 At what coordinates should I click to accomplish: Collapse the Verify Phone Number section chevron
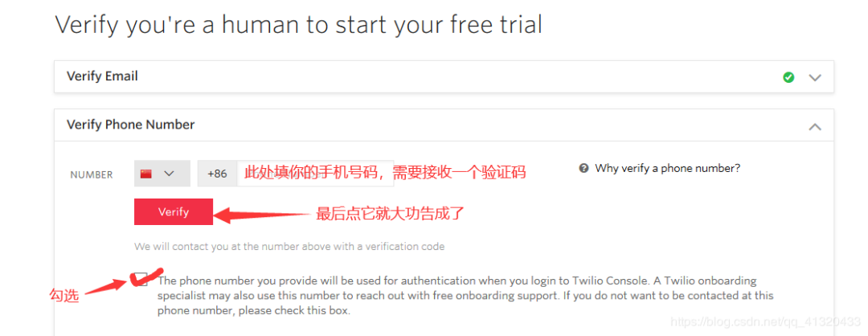[x=815, y=127]
